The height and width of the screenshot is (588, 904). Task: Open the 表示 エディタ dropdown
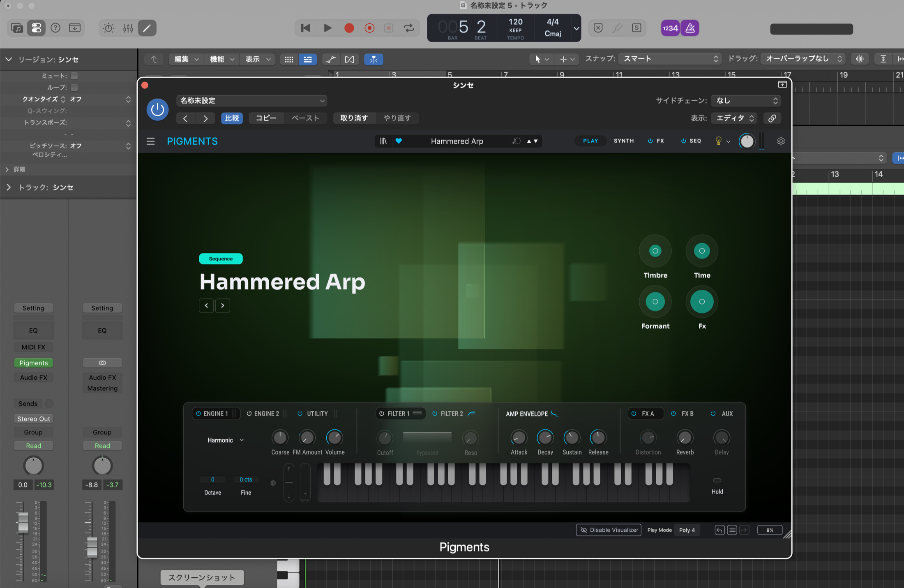(734, 118)
